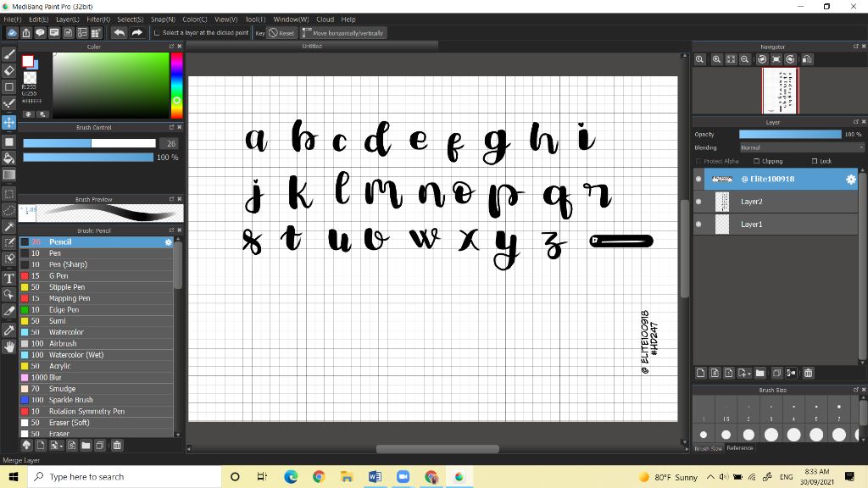Select the Bucket fill tool
The image size is (868, 488).
pos(8,158)
